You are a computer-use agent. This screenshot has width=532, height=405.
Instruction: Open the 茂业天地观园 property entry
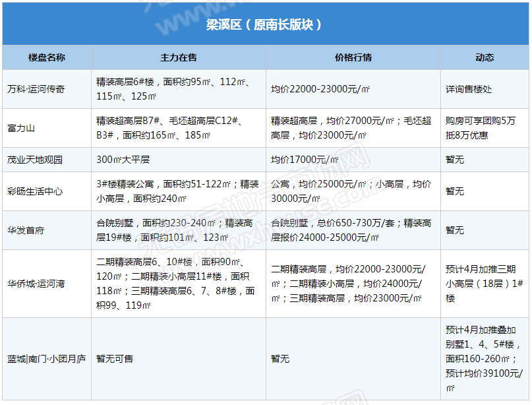pyautogui.click(x=35, y=160)
